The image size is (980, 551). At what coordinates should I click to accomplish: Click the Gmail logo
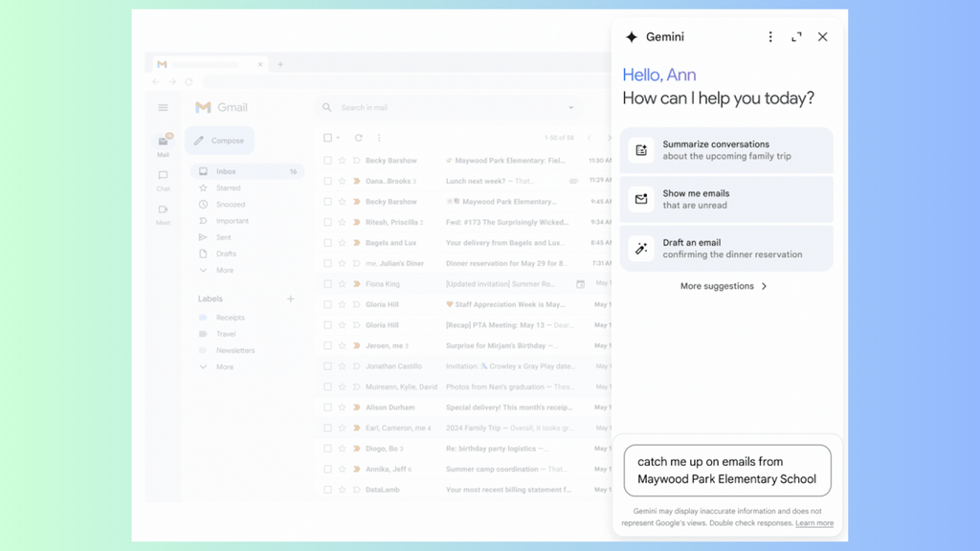[221, 107]
